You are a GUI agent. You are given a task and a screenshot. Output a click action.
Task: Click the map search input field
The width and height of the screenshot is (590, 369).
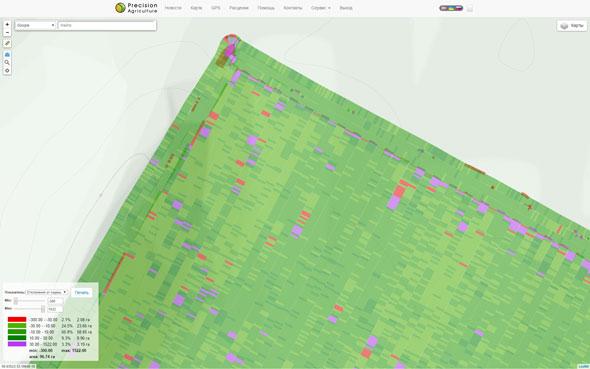[x=107, y=25]
